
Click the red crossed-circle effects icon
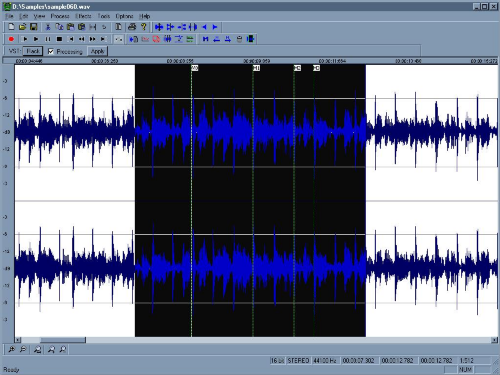[x=156, y=39]
